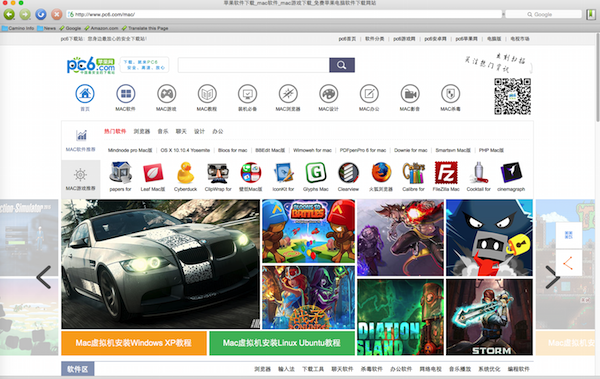Open the Cyberduck duck icon
Image resolution: width=600 pixels, height=379 pixels.
(186, 173)
